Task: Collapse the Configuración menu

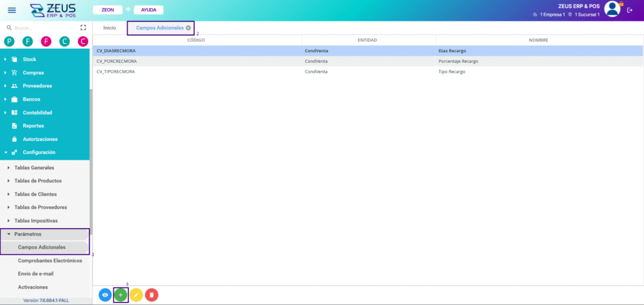Action: tap(39, 152)
